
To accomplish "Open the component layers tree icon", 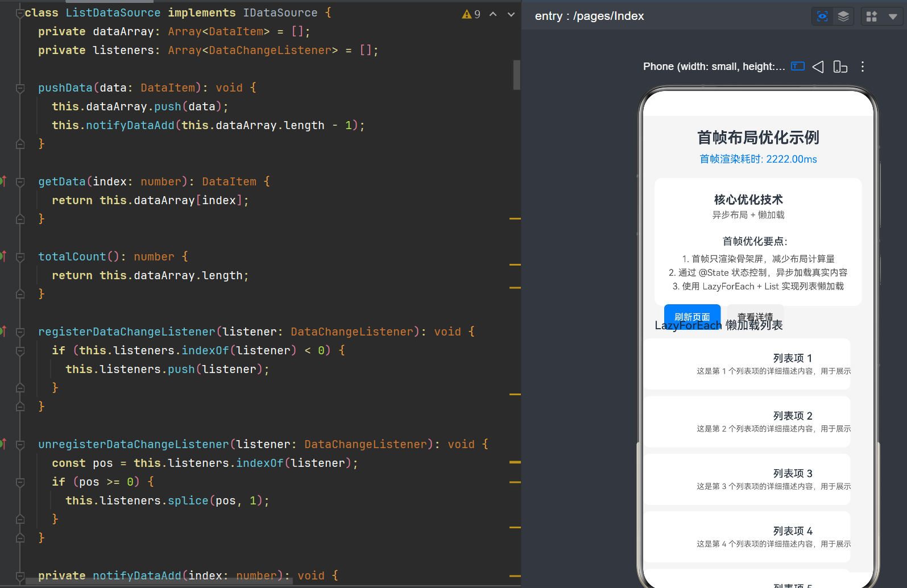I will 843,16.
